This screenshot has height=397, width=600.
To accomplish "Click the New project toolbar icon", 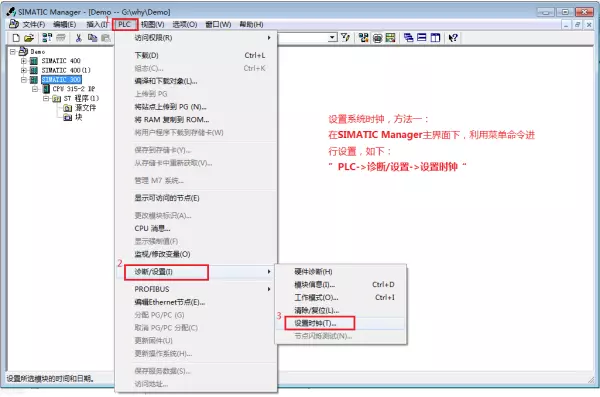I will (16, 38).
